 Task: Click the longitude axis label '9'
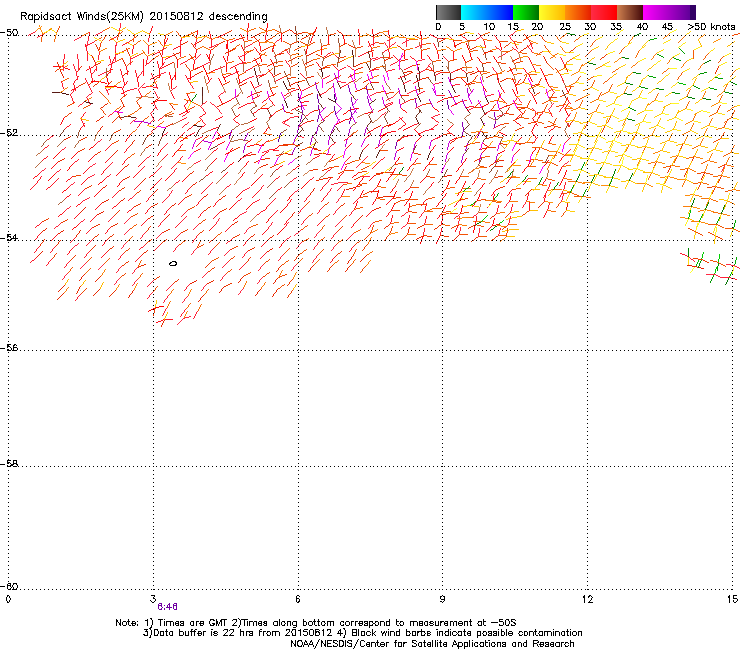tap(442, 599)
